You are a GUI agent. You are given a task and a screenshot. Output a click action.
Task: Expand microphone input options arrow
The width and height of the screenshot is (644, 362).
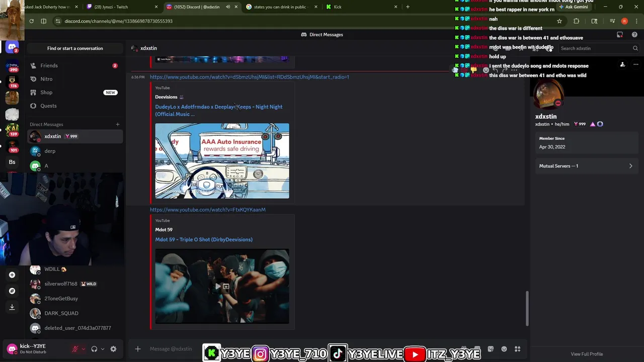(x=84, y=349)
